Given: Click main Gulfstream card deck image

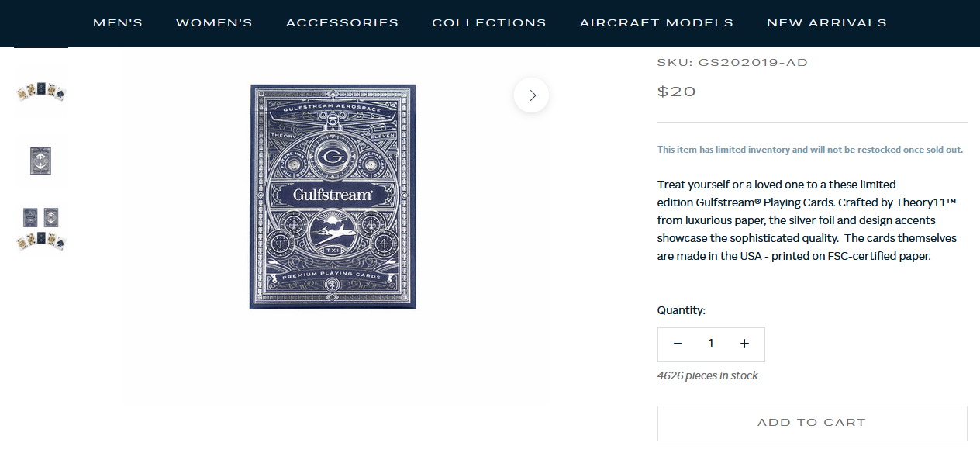Looking at the screenshot, I should pos(333,196).
